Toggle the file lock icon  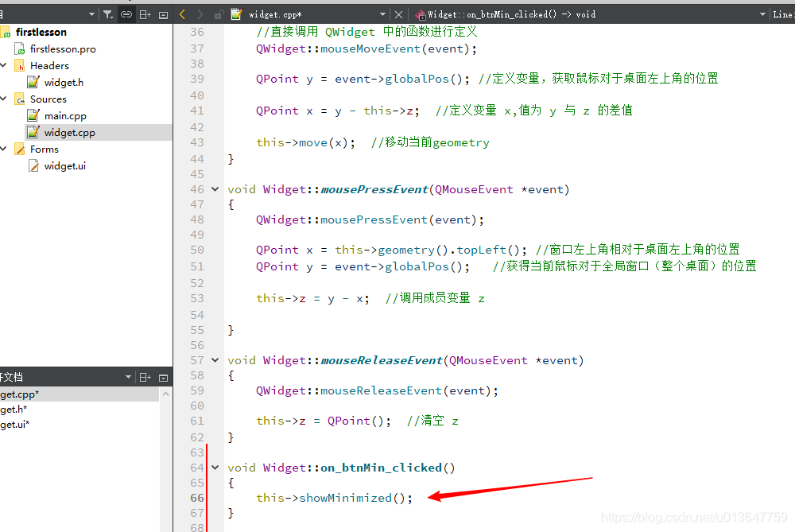point(219,14)
